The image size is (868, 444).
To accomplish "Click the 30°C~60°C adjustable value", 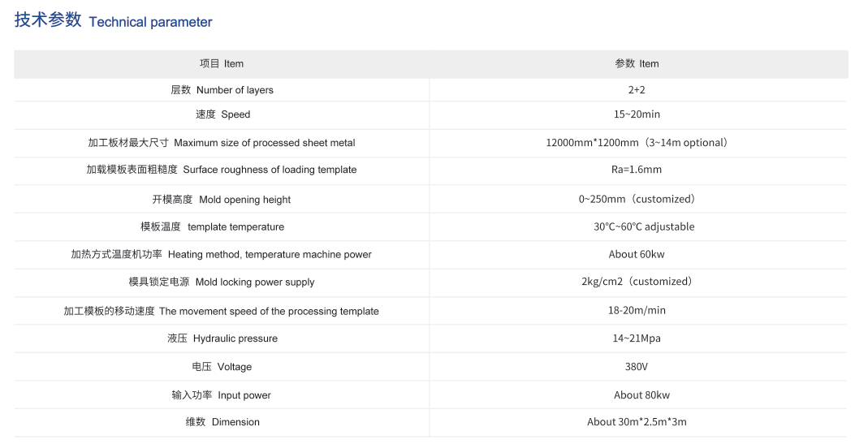I will [644, 226].
